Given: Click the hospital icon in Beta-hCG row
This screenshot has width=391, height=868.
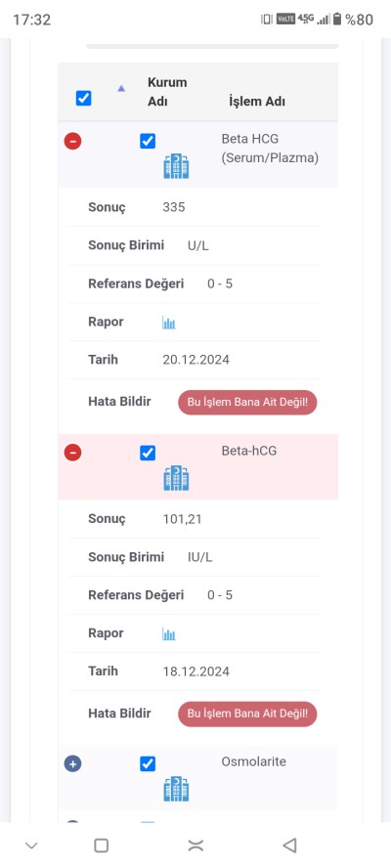Looking at the screenshot, I should pyautogui.click(x=176, y=478).
